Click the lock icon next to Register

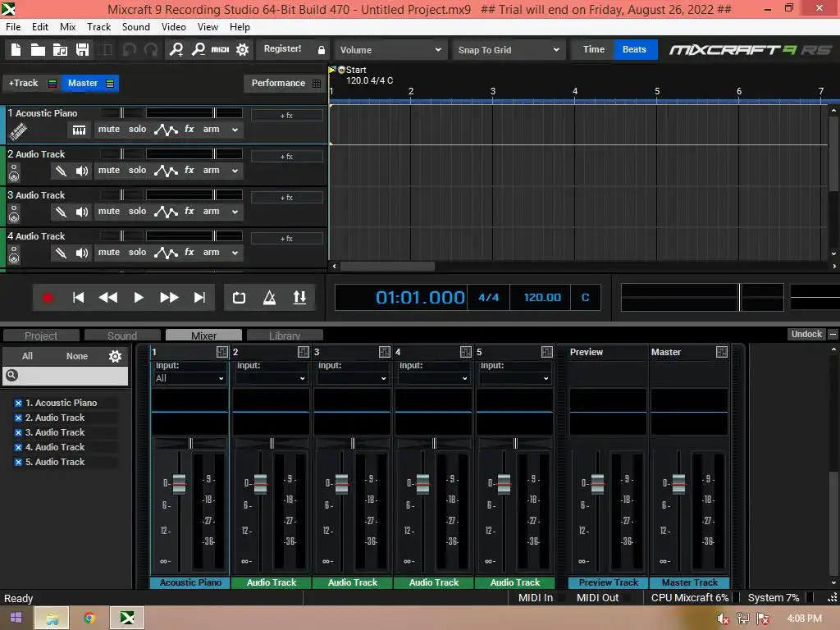(322, 50)
